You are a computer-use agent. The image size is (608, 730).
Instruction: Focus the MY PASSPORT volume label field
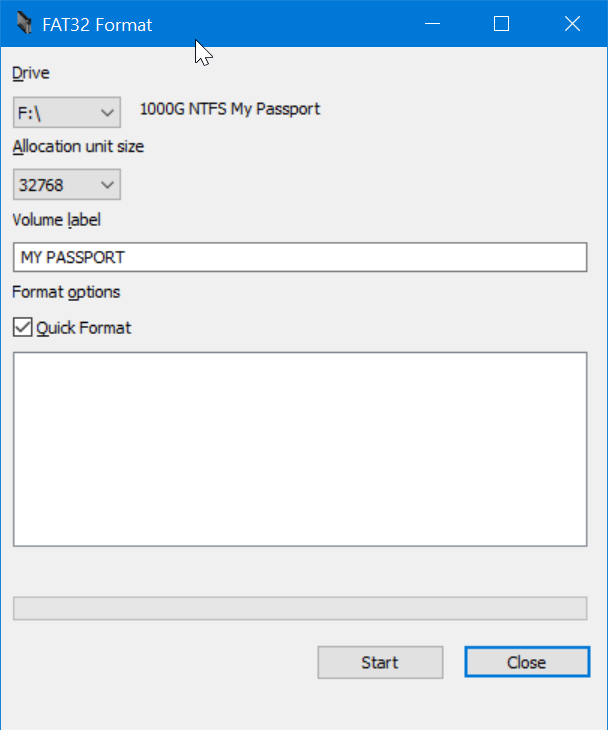click(299, 257)
